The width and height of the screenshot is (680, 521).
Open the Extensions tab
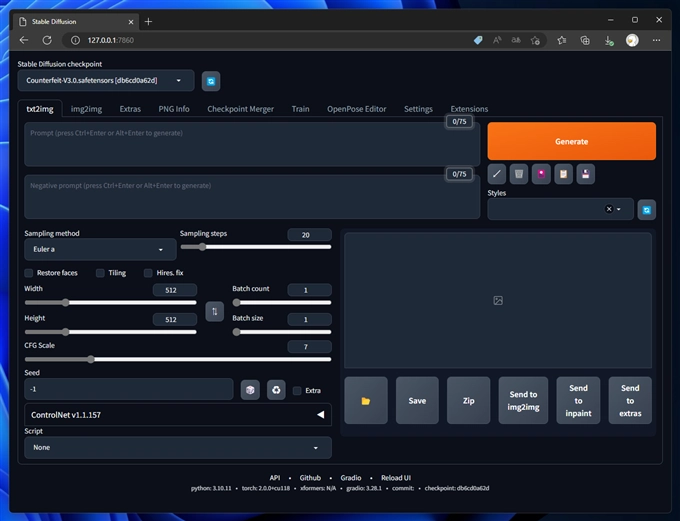pos(469,109)
